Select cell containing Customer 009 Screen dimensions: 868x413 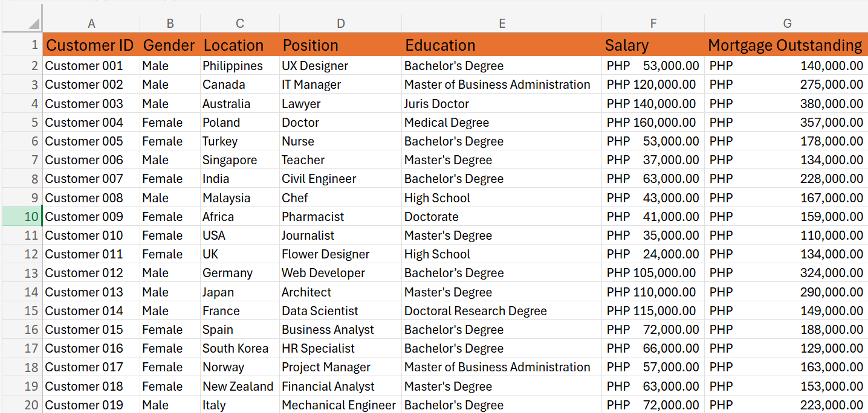click(x=84, y=217)
